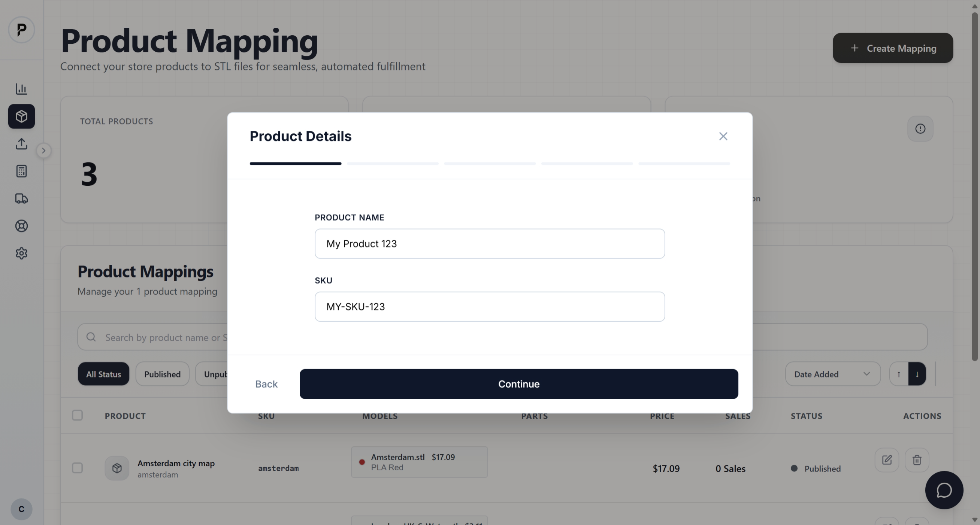
Task: Tick the Amsterdam city map row checkbox
Action: pyautogui.click(x=77, y=468)
